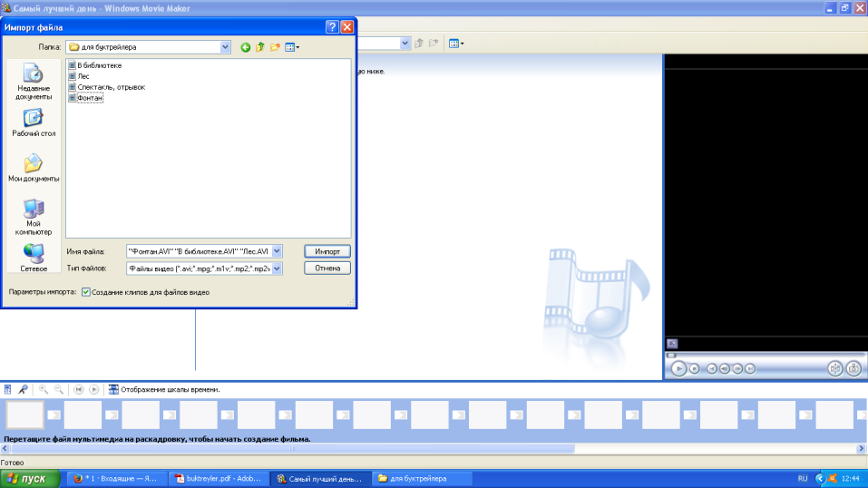Toggle 'Создание клипов для файлов видео' checkbox
This screenshot has height=488, width=868.
pos(86,292)
